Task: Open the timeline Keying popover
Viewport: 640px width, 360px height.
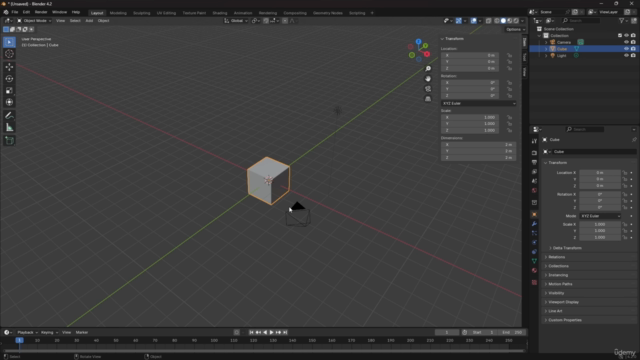Action: tap(49, 333)
